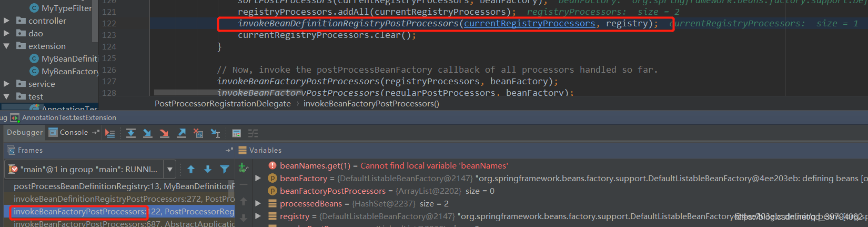Switch to Console tab
Screen dimensions: 868x227
pyautogui.click(x=68, y=133)
